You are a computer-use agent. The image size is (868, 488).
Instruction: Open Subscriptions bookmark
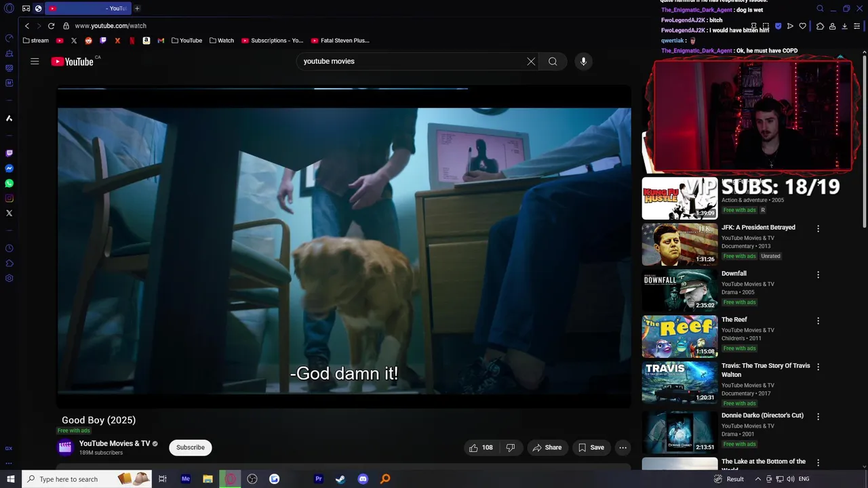point(273,41)
